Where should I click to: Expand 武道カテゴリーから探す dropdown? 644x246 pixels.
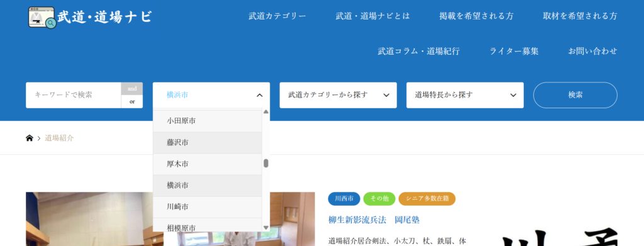338,95
